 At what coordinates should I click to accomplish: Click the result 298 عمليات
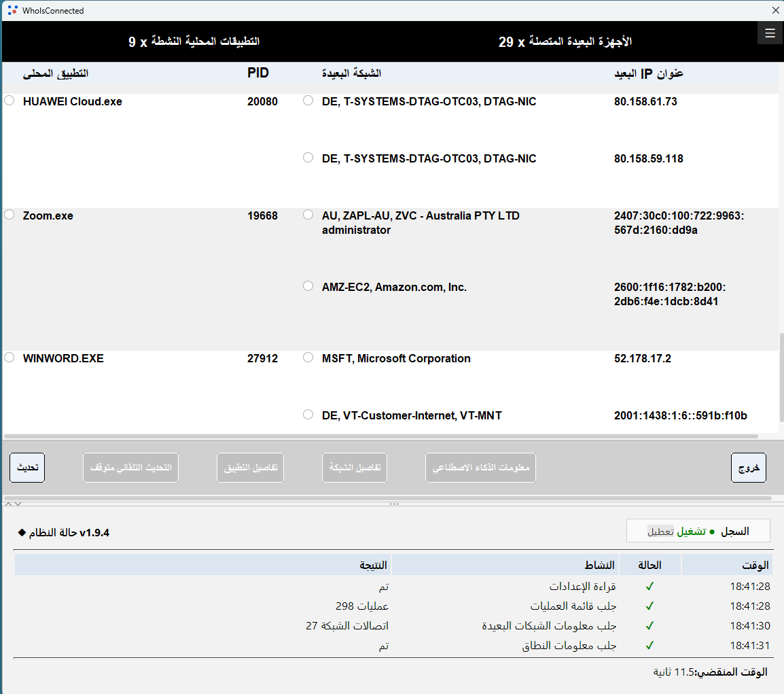pyautogui.click(x=362, y=606)
